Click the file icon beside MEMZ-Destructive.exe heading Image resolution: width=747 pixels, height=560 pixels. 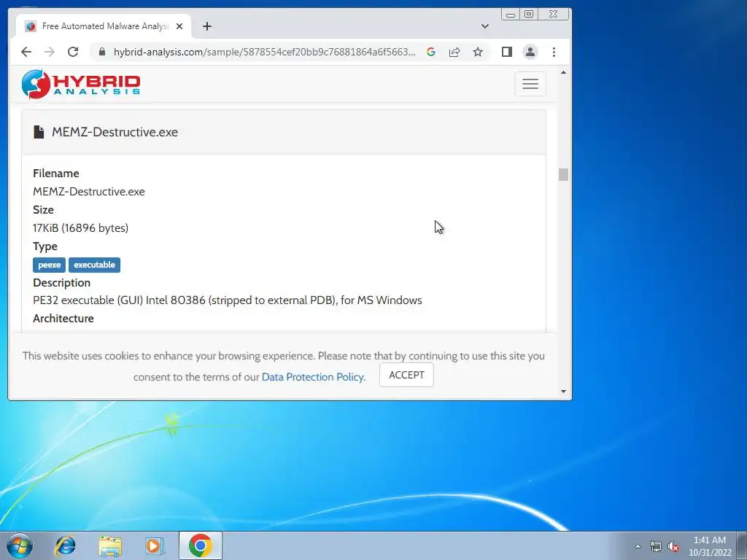click(39, 132)
